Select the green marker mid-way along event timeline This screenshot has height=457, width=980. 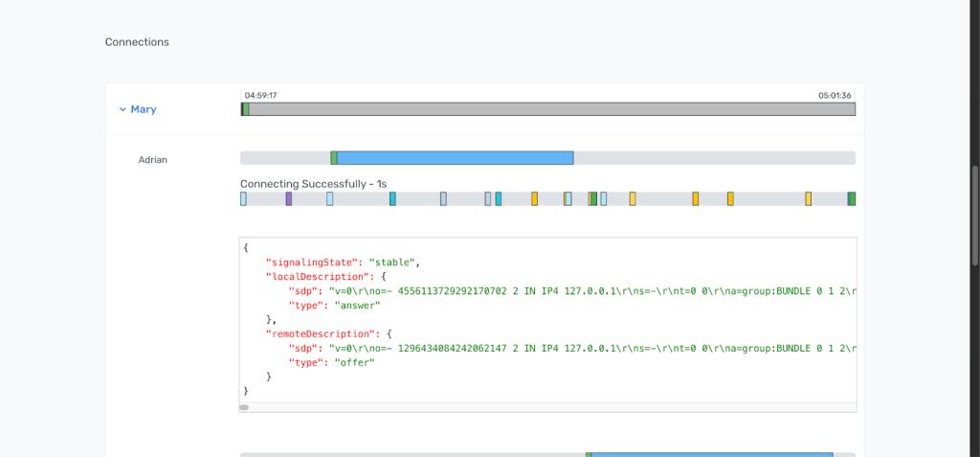coord(593,199)
